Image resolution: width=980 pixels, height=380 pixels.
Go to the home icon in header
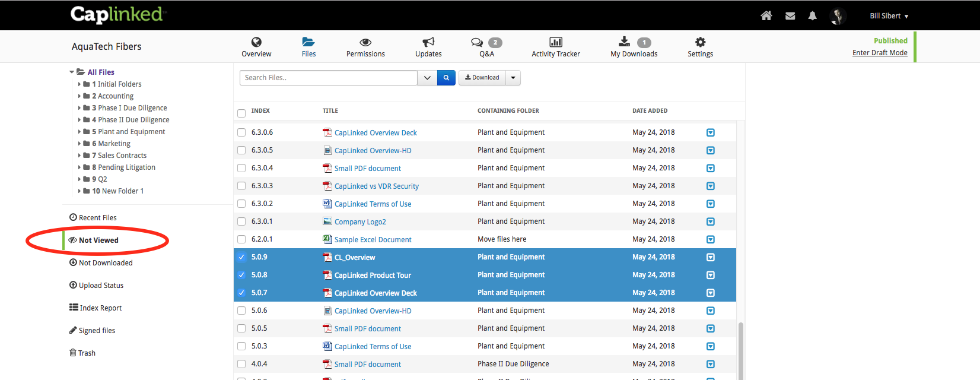pyautogui.click(x=766, y=16)
